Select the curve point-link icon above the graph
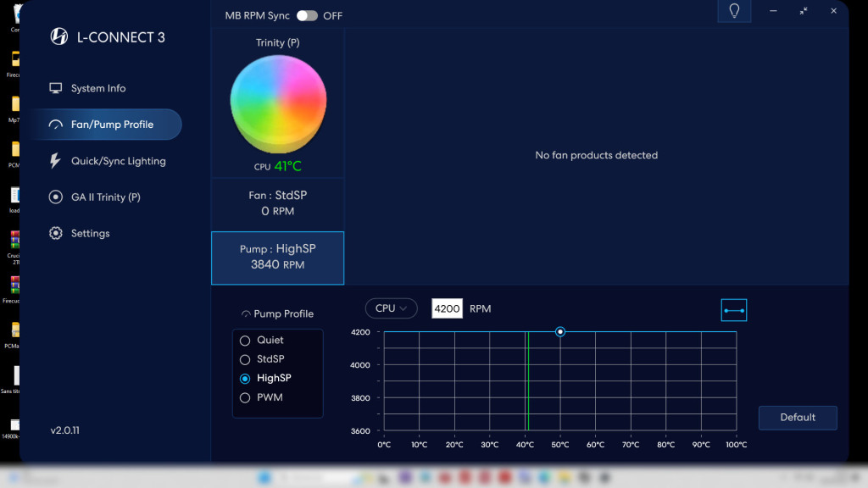Viewport: 868px width, 488px height. [734, 309]
